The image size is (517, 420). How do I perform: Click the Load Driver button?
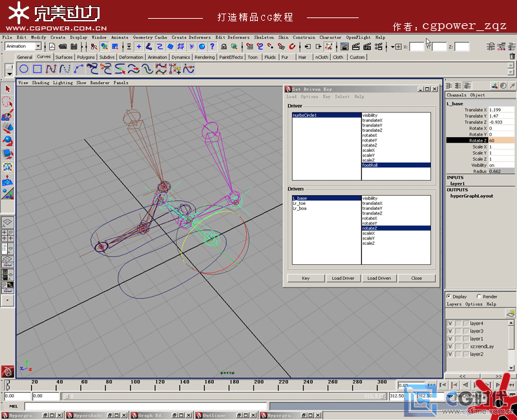pyautogui.click(x=343, y=278)
